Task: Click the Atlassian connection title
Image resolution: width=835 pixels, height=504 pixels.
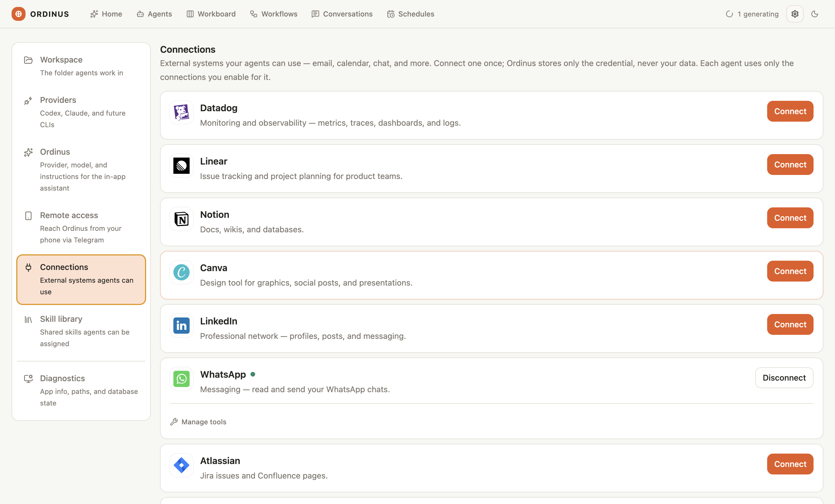Action: (220, 461)
